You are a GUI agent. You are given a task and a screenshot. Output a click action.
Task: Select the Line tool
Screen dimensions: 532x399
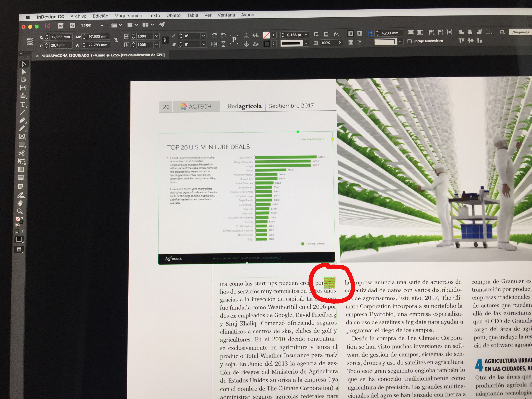pos(23,112)
